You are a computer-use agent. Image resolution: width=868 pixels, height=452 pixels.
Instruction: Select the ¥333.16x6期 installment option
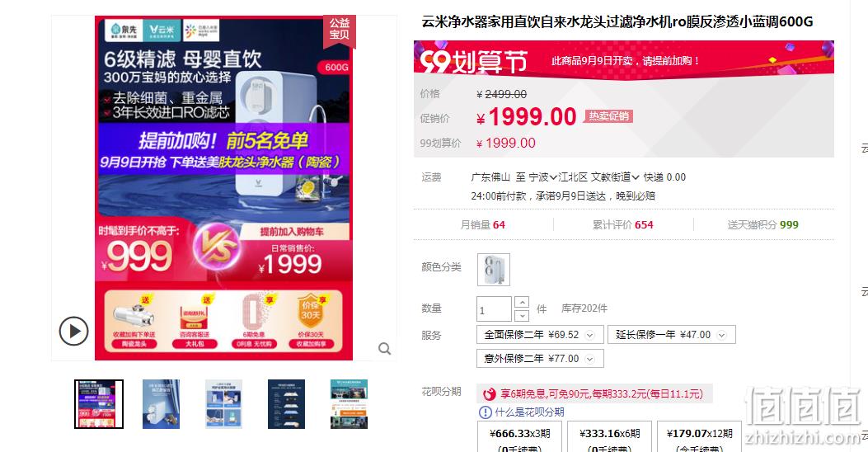pyautogui.click(x=609, y=437)
